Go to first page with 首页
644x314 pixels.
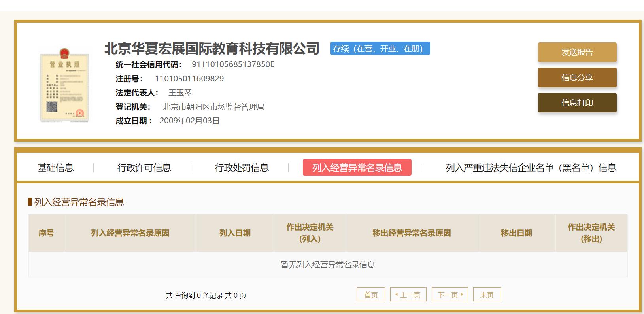coord(371,295)
